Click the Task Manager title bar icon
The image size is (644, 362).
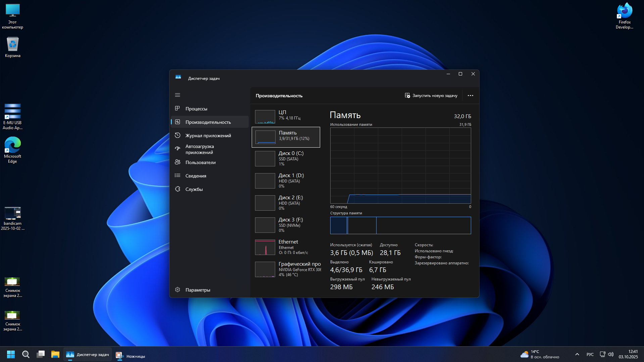(x=178, y=77)
